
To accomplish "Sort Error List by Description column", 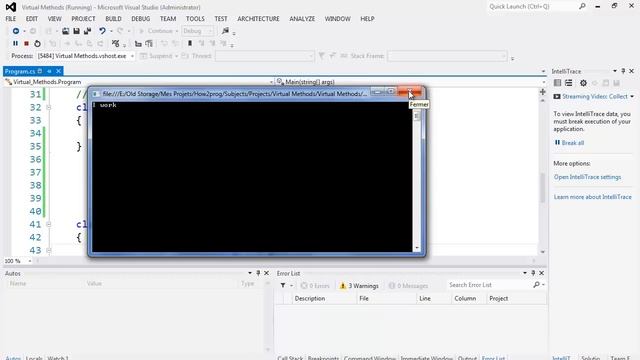I will 324,298.
